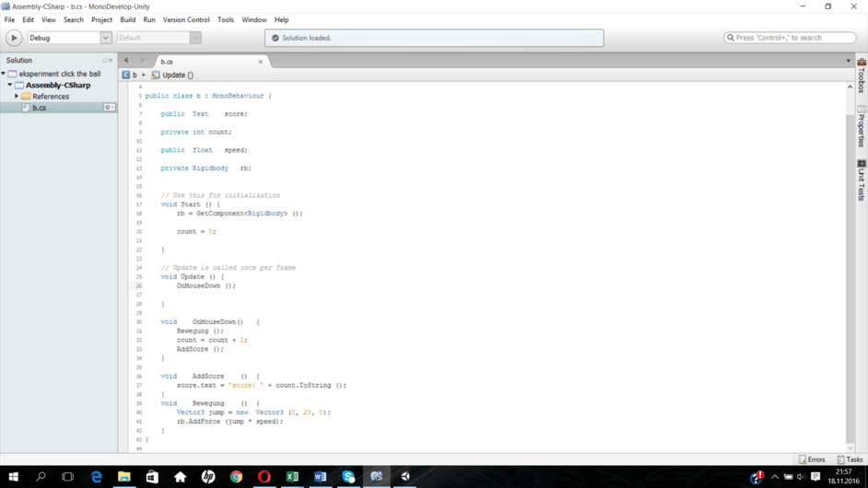Image resolution: width=868 pixels, height=488 pixels.
Task: Open the Errors pad
Action: coord(812,459)
